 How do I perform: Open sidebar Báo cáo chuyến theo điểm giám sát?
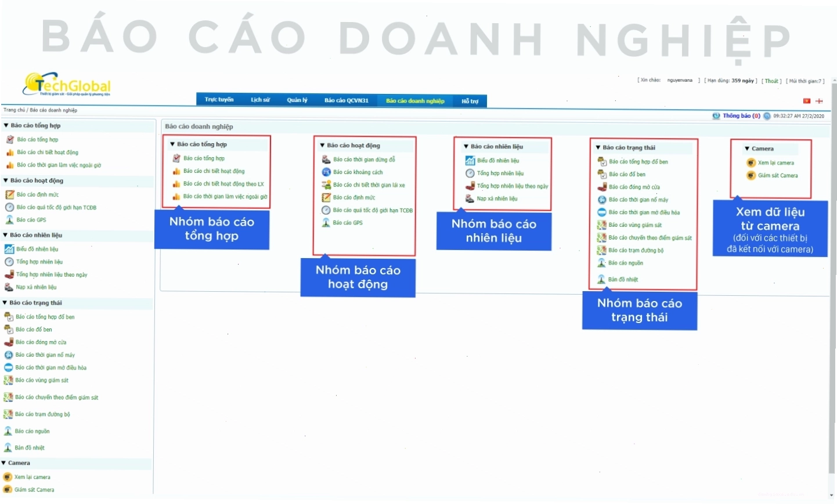coord(57,398)
